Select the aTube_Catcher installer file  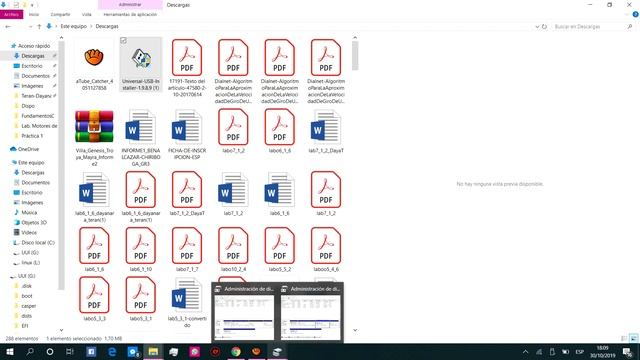pyautogui.click(x=94, y=65)
